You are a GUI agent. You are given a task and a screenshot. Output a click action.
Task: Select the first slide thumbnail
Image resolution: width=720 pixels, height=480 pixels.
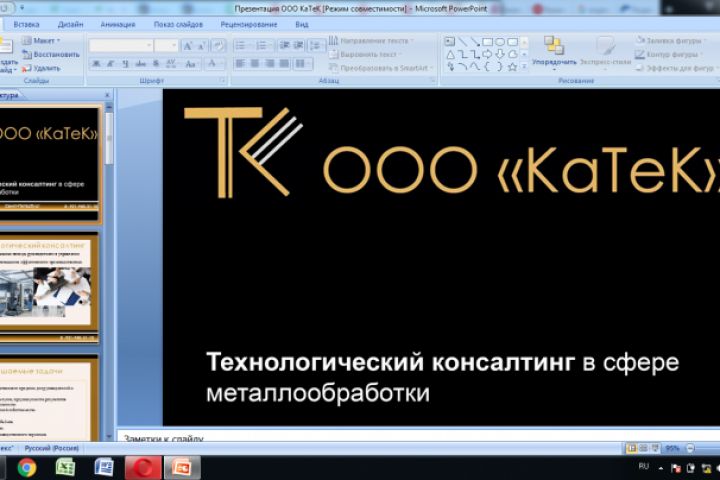pos(49,165)
